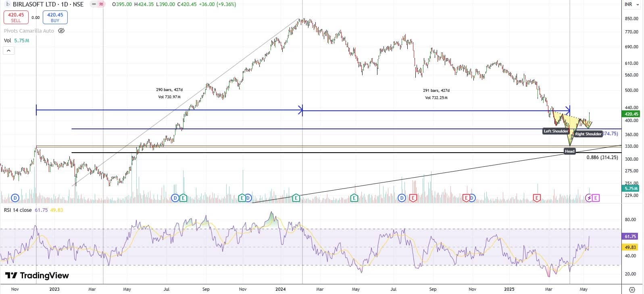Screen dimensions: 644x294
Task: Click the Birlasoft logo icon beside the symbol
Action: pyautogui.click(x=8, y=4)
